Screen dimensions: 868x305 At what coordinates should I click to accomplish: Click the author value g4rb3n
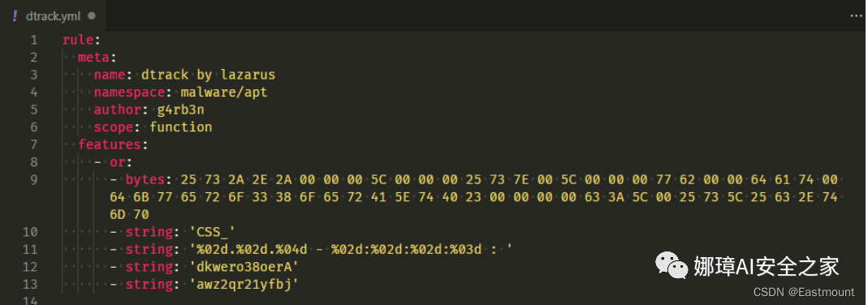tap(181, 110)
